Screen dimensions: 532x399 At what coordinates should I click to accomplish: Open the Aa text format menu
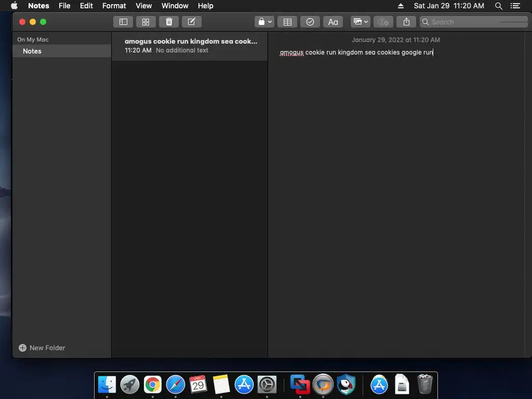point(333,22)
